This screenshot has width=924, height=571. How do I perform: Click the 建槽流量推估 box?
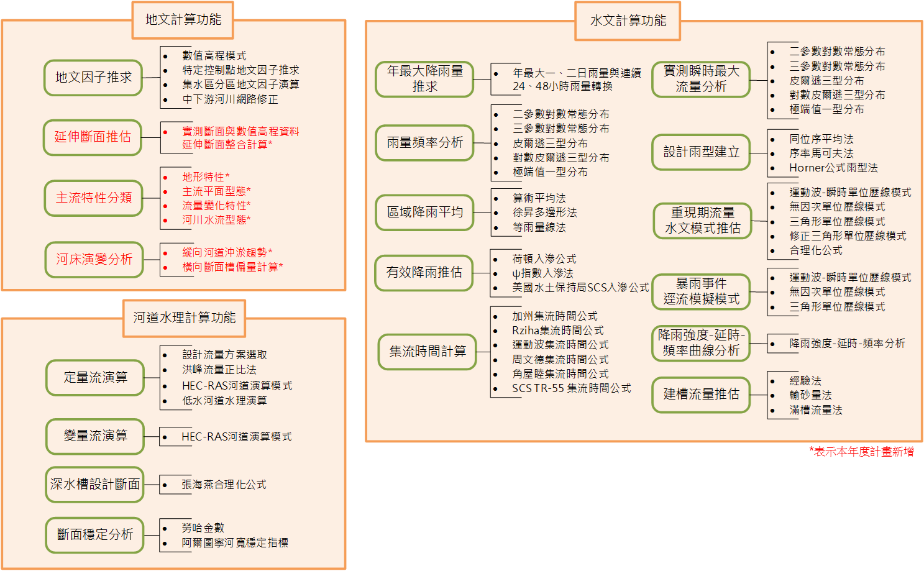pos(701,394)
